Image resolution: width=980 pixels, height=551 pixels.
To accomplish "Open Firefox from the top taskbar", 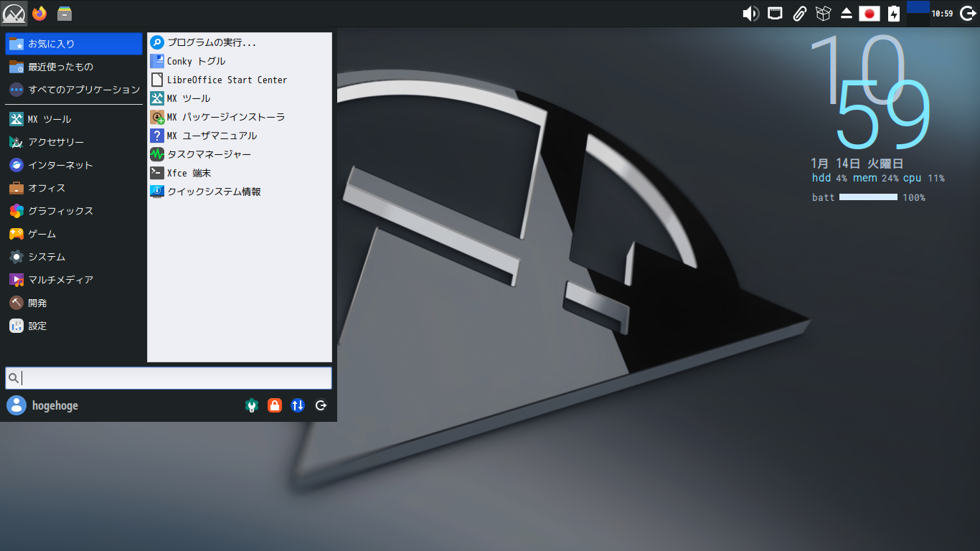I will coord(39,13).
